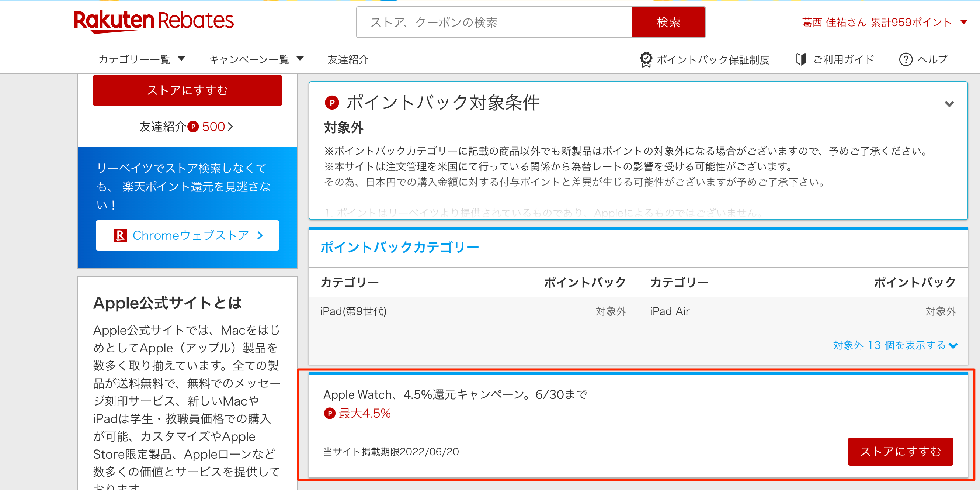Screen dimensions: 980x490
Task: Click the Rakuten Rebates logo
Action: tap(154, 21)
